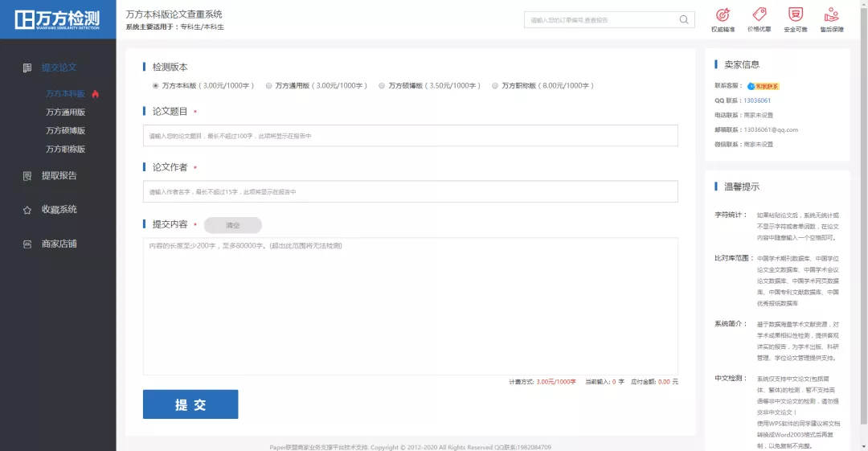Collapse the 提交论文 sidebar section
Image resolution: width=868 pixels, height=451 pixels.
[59, 68]
